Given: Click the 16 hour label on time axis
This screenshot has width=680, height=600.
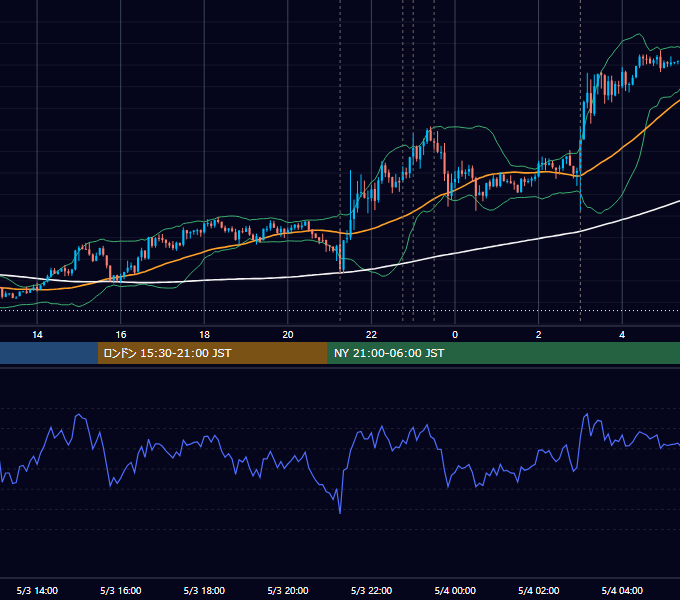Looking at the screenshot, I should tap(121, 335).
